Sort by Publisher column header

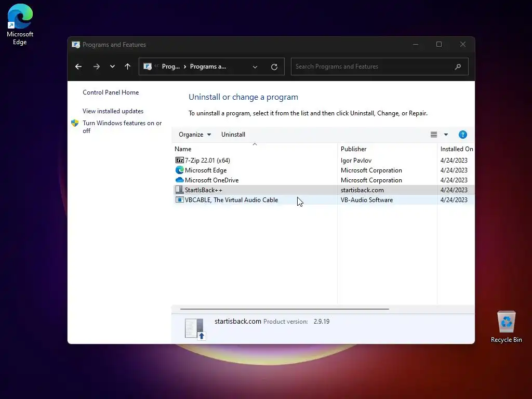click(x=387, y=149)
